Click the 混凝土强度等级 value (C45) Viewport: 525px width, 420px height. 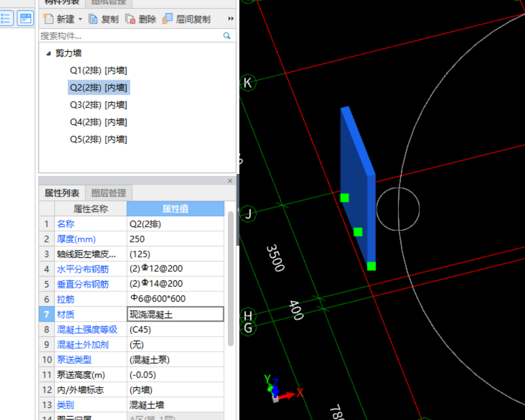(175, 330)
